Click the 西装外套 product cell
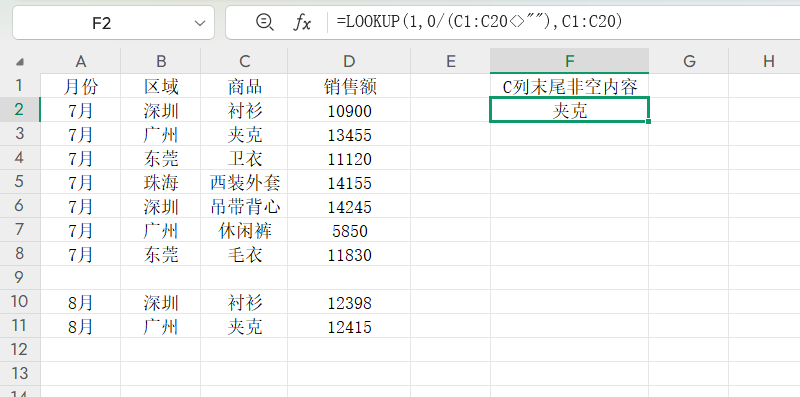The width and height of the screenshot is (800, 397). click(244, 182)
